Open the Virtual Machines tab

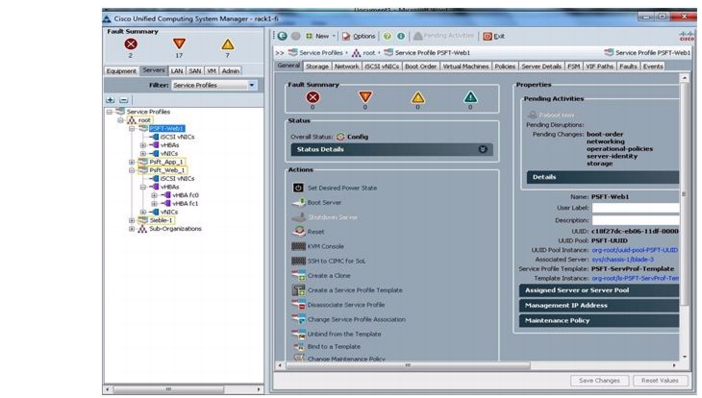tap(465, 66)
